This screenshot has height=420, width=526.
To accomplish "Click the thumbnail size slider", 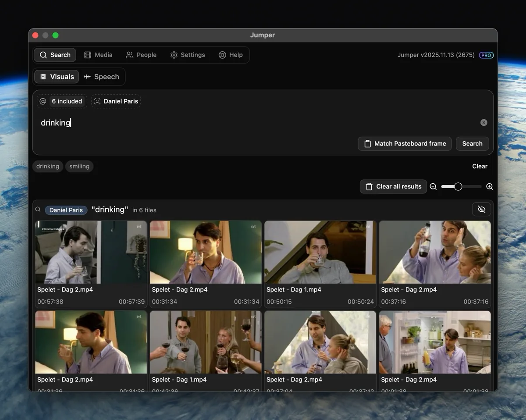I will pyautogui.click(x=461, y=187).
